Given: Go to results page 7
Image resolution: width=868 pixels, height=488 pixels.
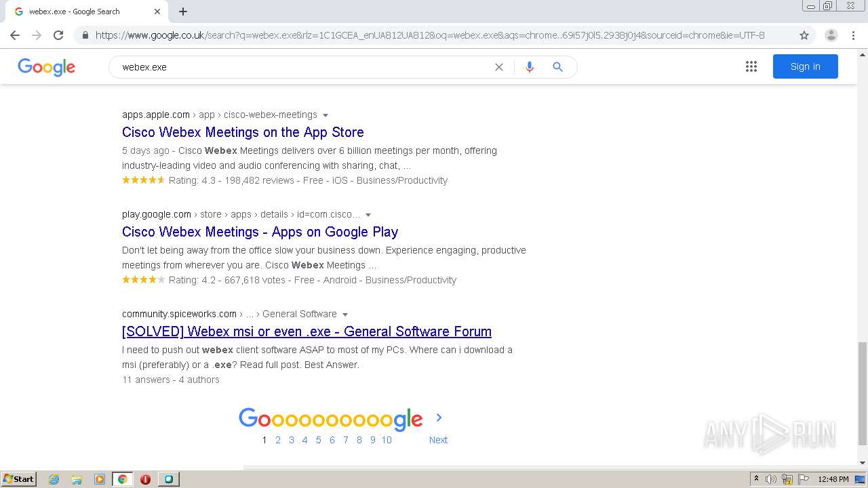Looking at the screenshot, I should (346, 440).
